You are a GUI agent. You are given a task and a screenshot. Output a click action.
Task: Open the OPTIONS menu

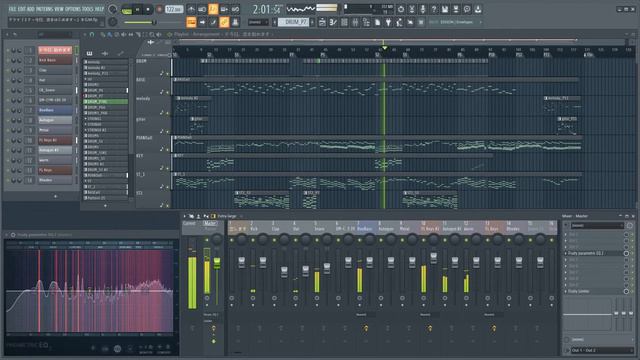coord(73,9)
